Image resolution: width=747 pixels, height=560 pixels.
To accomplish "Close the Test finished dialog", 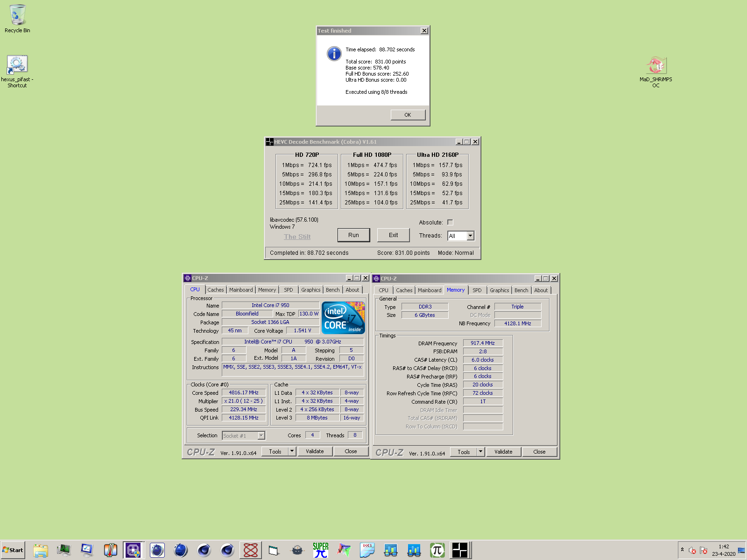I will 424,31.
